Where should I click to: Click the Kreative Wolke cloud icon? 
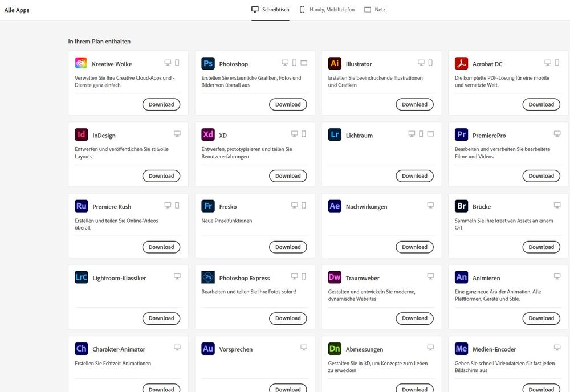(x=82, y=63)
